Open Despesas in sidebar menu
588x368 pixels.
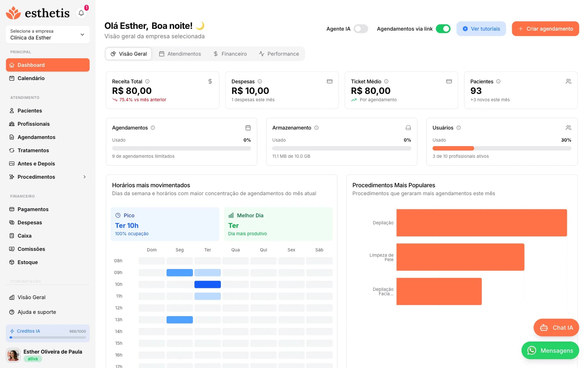point(48,222)
